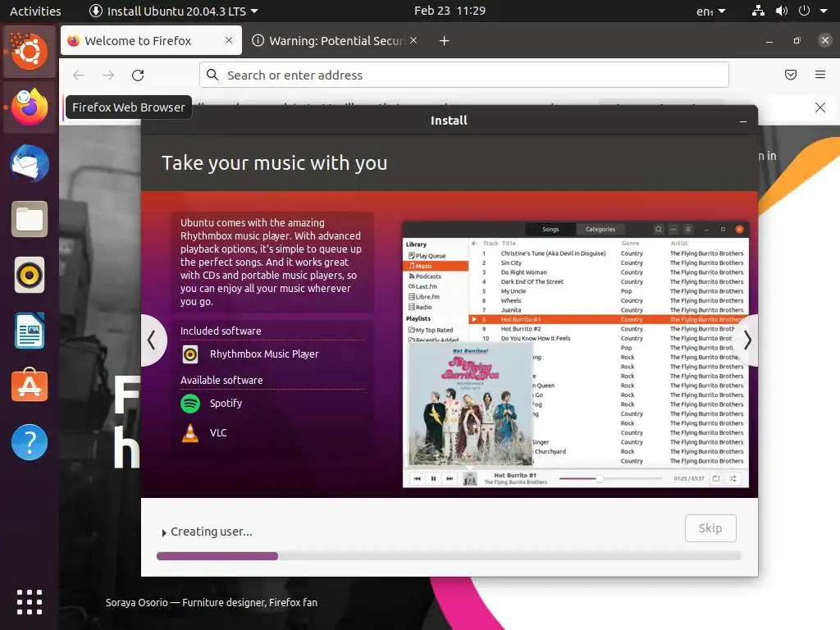The width and height of the screenshot is (840, 630).
Task: Open volume control in the top bar
Action: (782, 11)
